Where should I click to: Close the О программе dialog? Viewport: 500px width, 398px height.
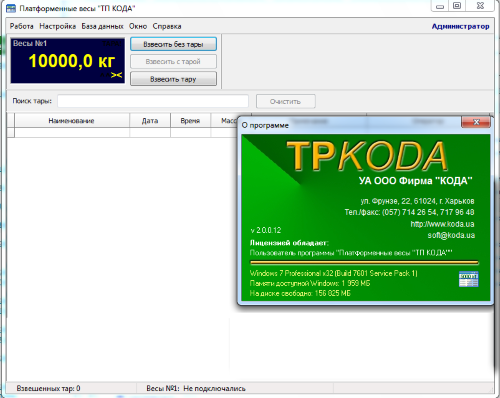pyautogui.click(x=476, y=122)
